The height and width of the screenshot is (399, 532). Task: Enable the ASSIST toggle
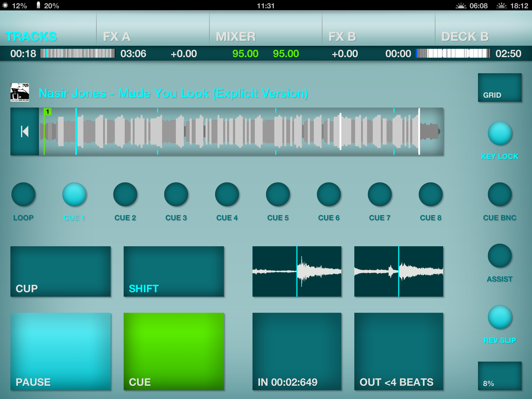[500, 256]
